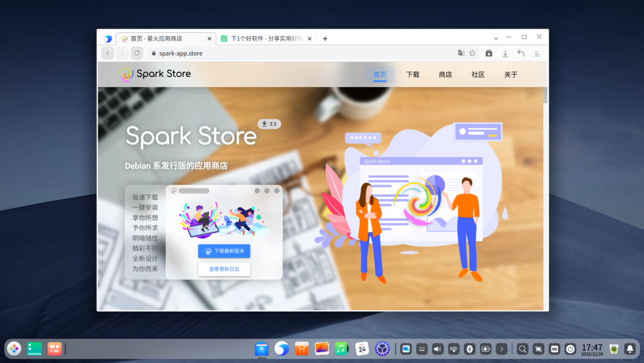Viewport: 644px width, 363px height.
Task: Expand the tab list chevron in title bar
Action: pyautogui.click(x=496, y=38)
